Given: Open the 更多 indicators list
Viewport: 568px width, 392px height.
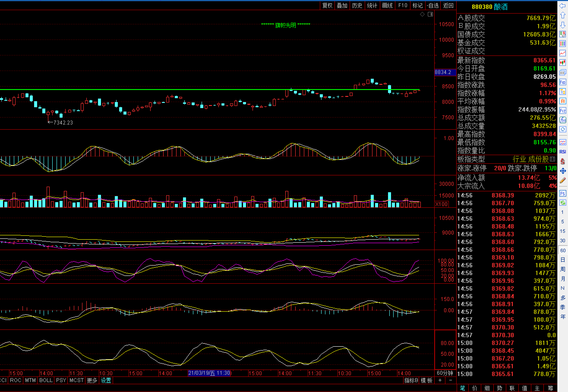Looking at the screenshot, I should tap(92, 380).
